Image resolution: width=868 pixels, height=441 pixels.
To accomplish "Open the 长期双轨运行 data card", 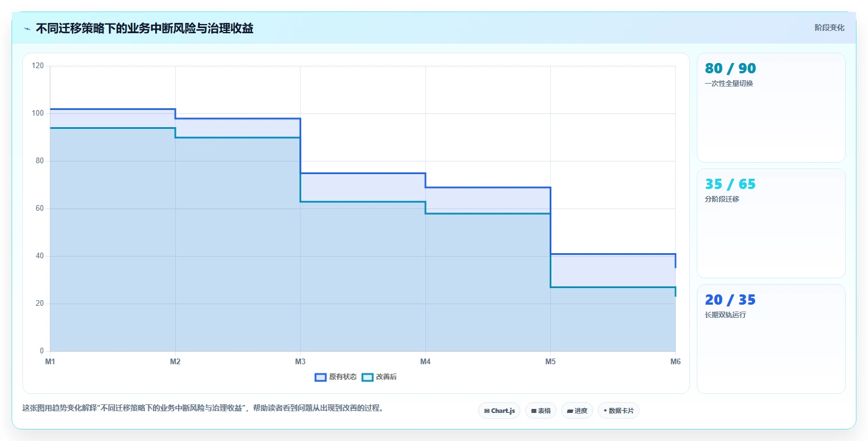I will (x=771, y=339).
